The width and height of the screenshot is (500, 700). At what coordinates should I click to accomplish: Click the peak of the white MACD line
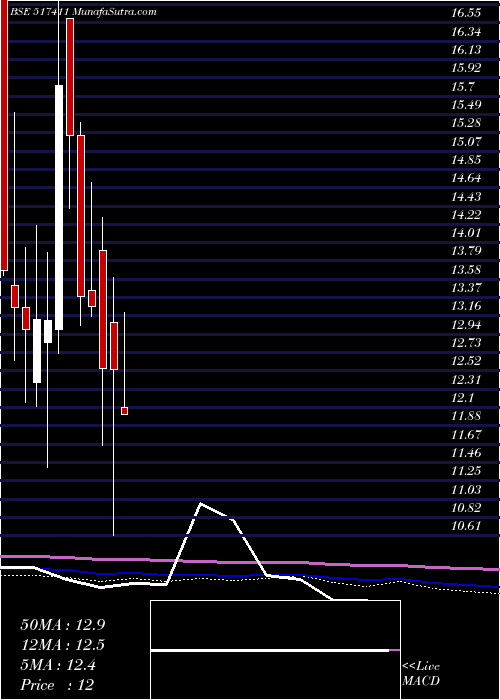tap(201, 504)
